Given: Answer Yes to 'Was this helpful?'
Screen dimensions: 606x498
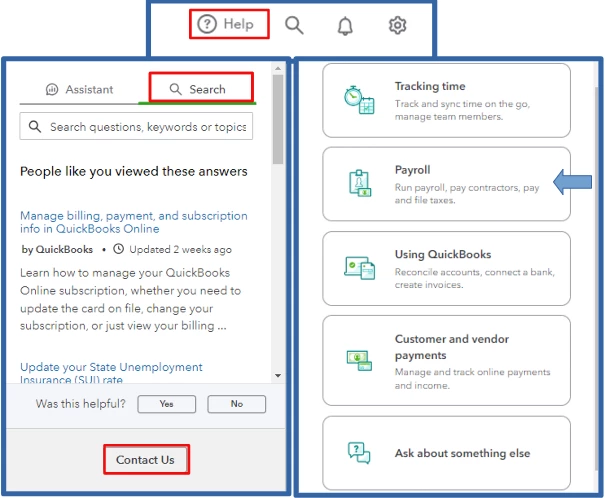Looking at the screenshot, I should point(167,404).
